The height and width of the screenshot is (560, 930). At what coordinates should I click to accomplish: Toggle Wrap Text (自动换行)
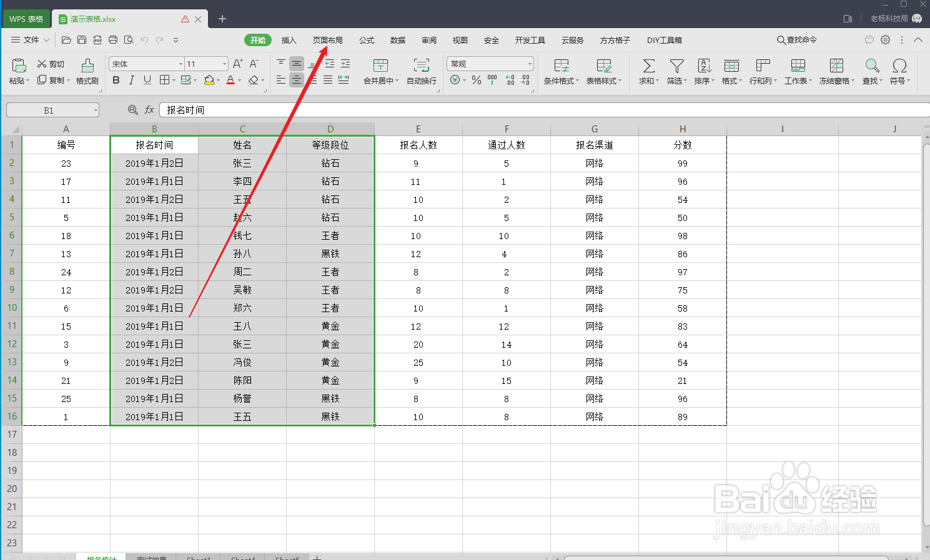(422, 71)
